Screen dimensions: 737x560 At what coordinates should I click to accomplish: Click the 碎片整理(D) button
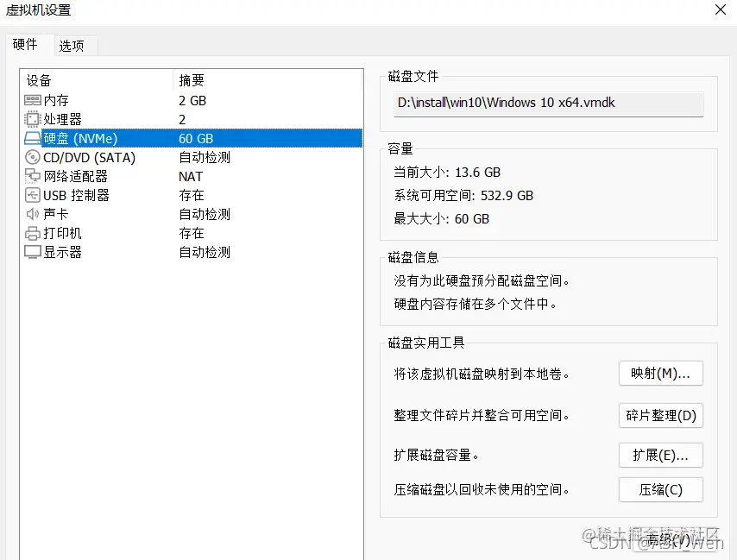(x=660, y=415)
